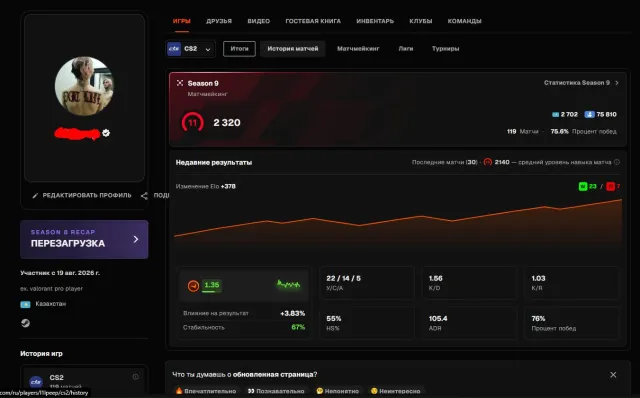Click the 55% HS% stat card
640x398 pixels.
coord(367,323)
